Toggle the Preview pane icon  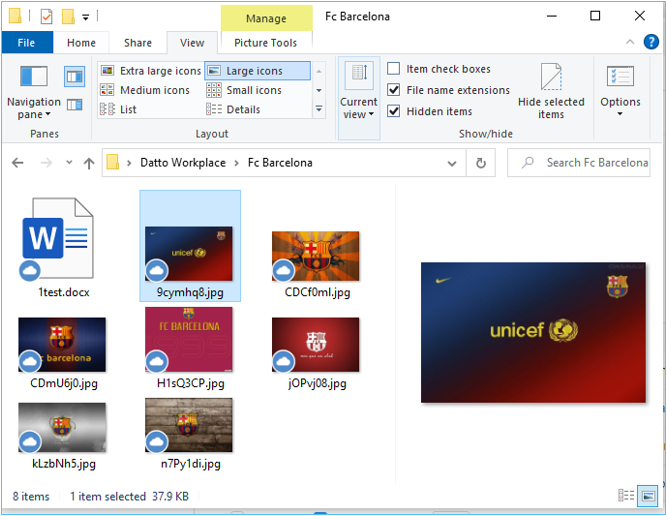pyautogui.click(x=74, y=76)
